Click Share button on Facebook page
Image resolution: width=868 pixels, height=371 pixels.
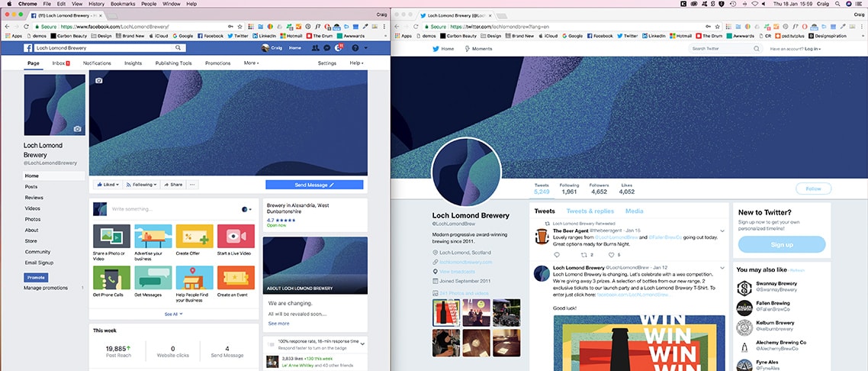(x=173, y=185)
